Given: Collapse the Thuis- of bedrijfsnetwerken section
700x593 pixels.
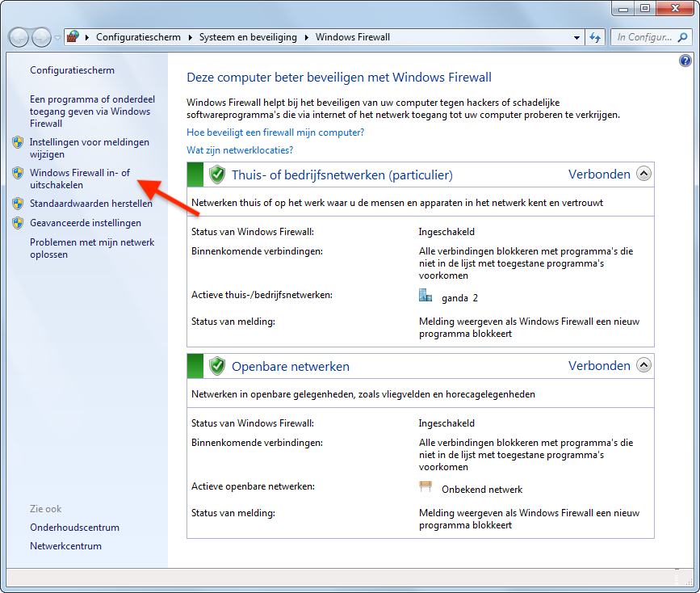Looking at the screenshot, I should point(643,174).
